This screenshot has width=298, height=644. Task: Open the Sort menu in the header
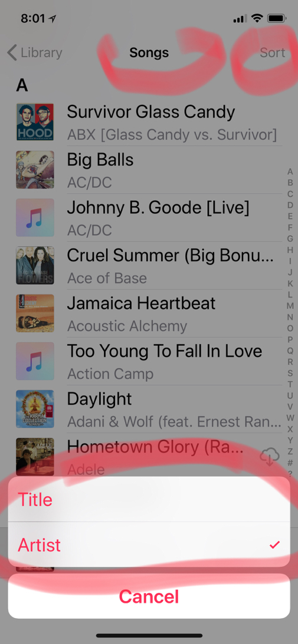(x=273, y=52)
